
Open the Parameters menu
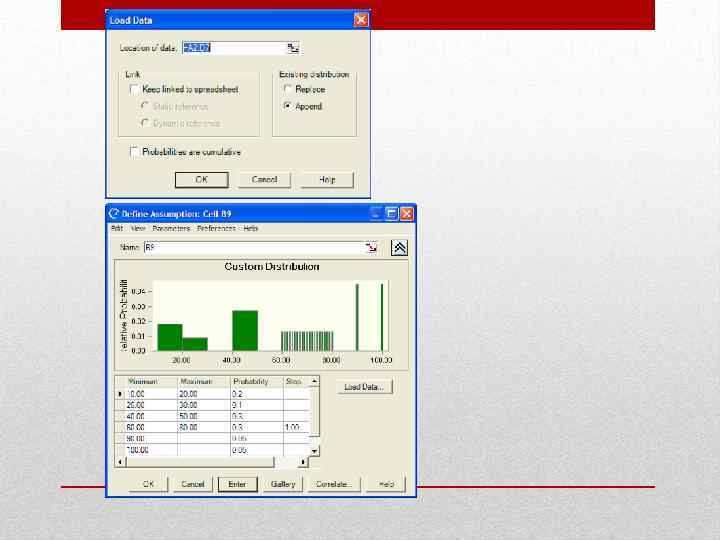tap(171, 228)
